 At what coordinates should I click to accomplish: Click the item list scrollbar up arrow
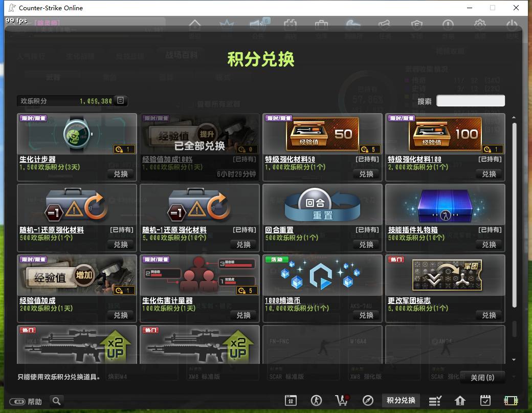point(514,117)
